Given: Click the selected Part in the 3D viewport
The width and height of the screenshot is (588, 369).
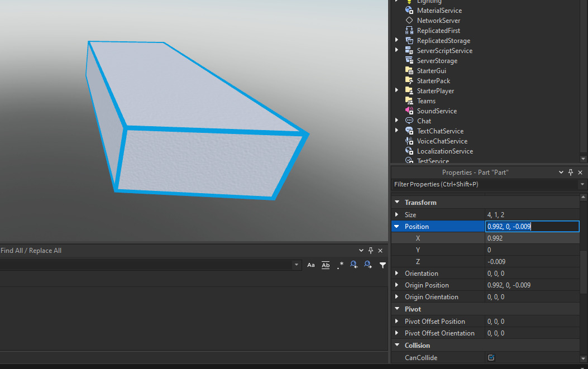Looking at the screenshot, I should (190, 117).
